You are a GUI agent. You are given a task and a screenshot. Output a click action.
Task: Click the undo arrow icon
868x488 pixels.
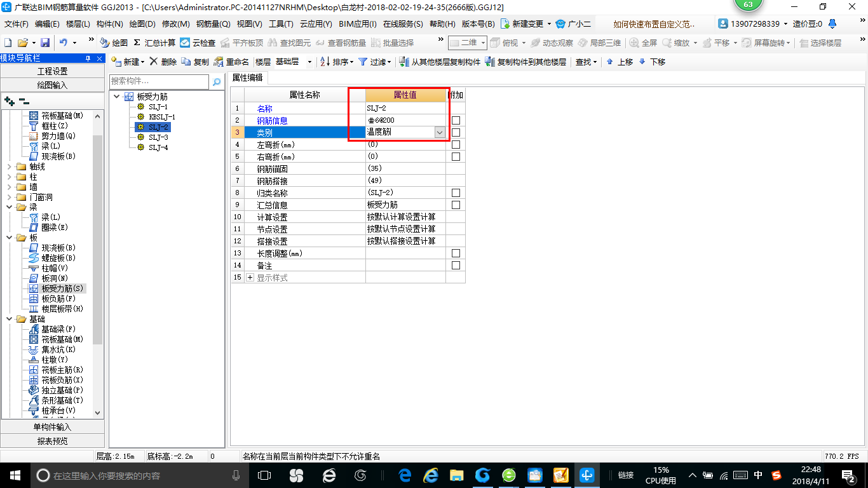click(x=64, y=43)
